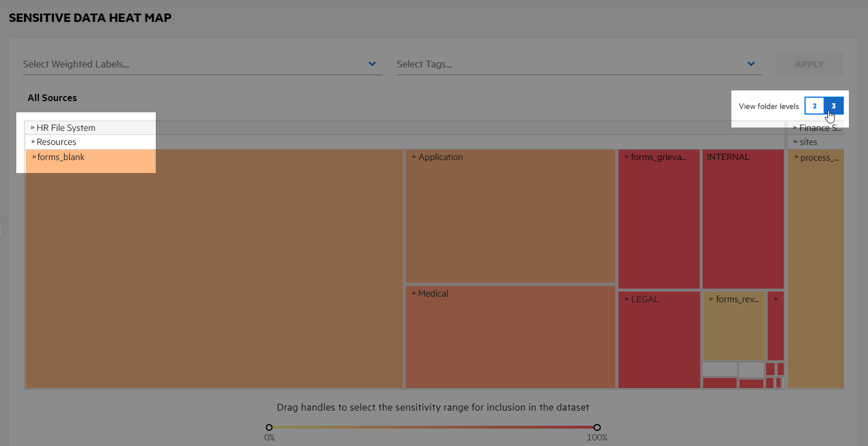
Task: Click the drill-down arrow on HR File System
Action: point(32,128)
